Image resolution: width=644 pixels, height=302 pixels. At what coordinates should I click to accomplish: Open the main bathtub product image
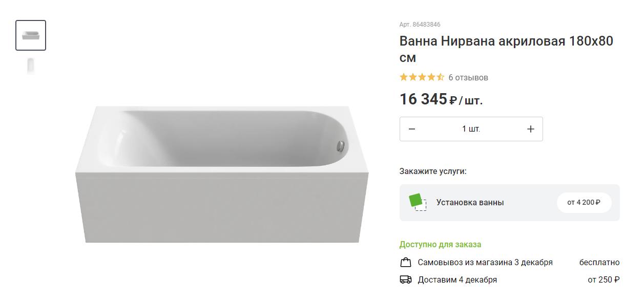[x=222, y=174]
